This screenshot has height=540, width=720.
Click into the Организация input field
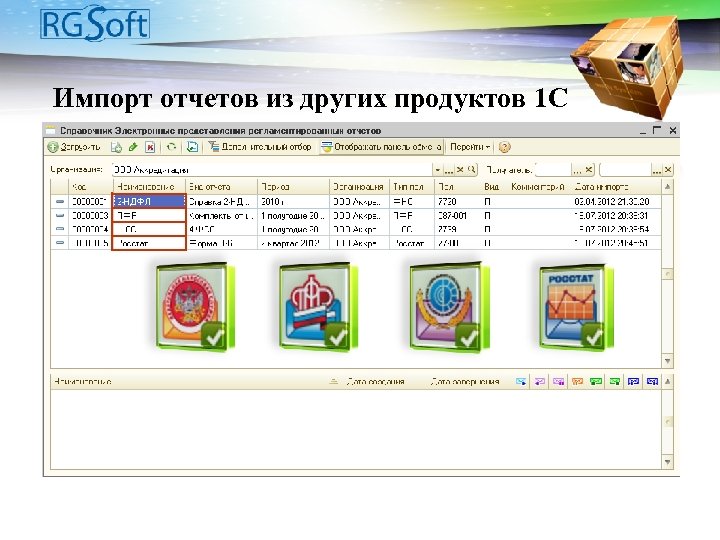pos(272,170)
